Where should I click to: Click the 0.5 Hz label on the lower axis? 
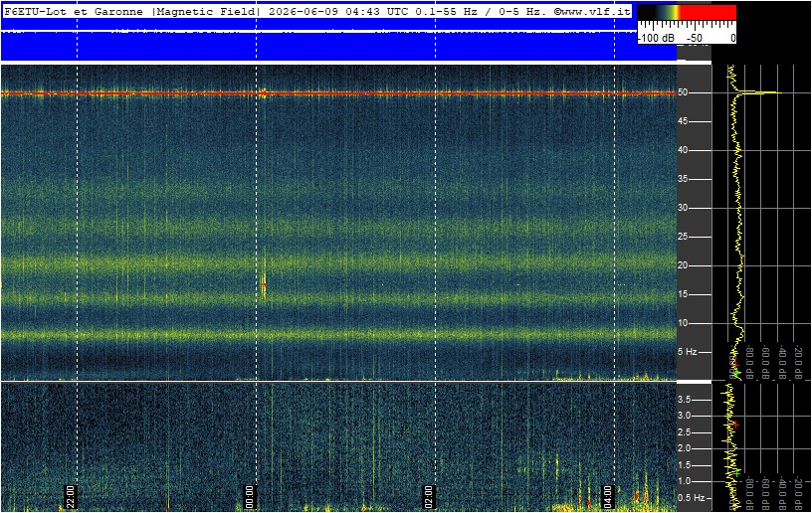pyautogui.click(x=692, y=497)
